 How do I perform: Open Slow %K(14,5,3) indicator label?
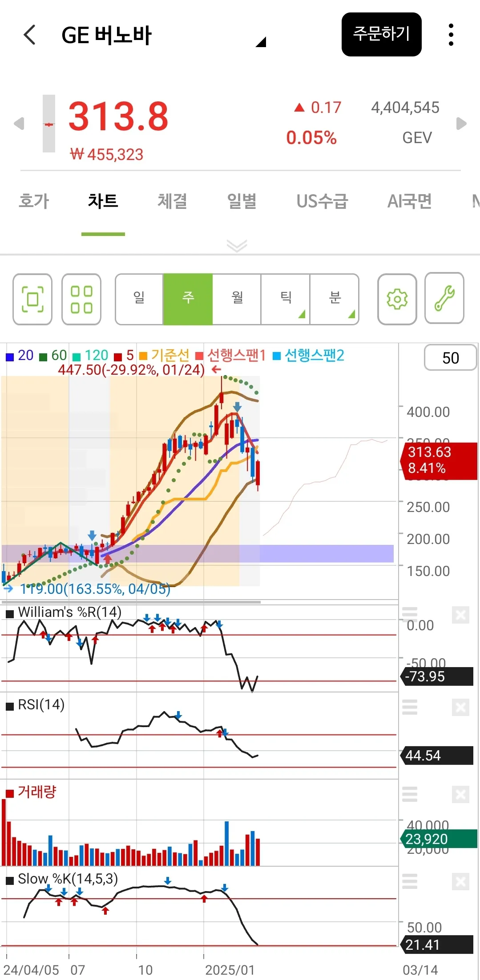(x=68, y=879)
